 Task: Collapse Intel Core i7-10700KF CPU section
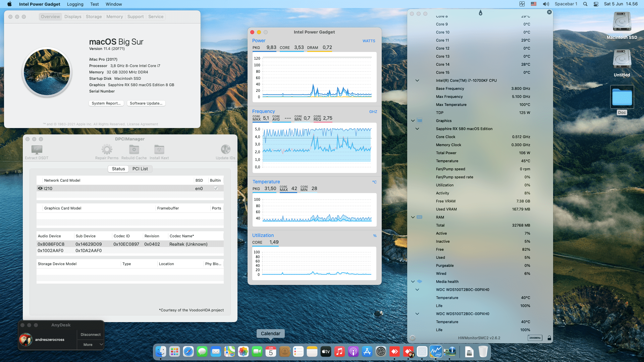pyautogui.click(x=417, y=80)
